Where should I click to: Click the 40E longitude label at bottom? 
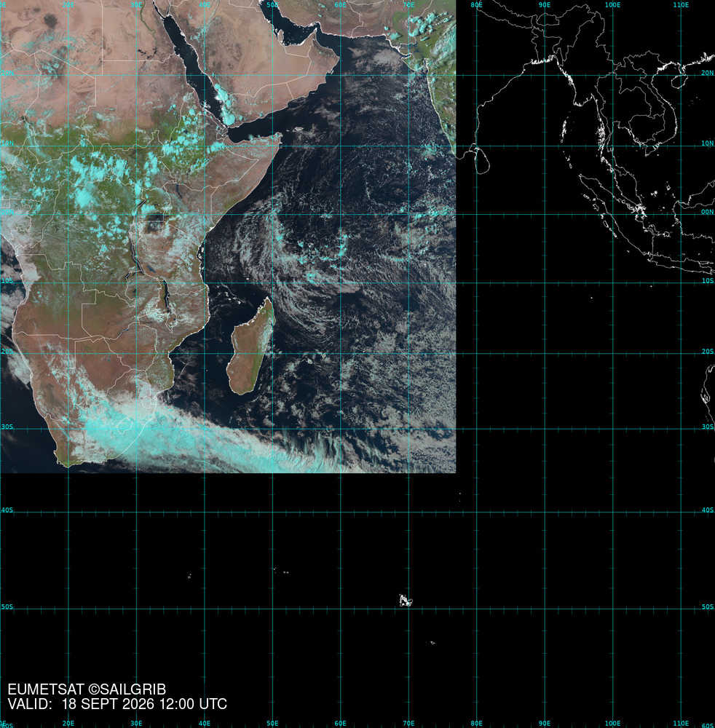pyautogui.click(x=205, y=724)
